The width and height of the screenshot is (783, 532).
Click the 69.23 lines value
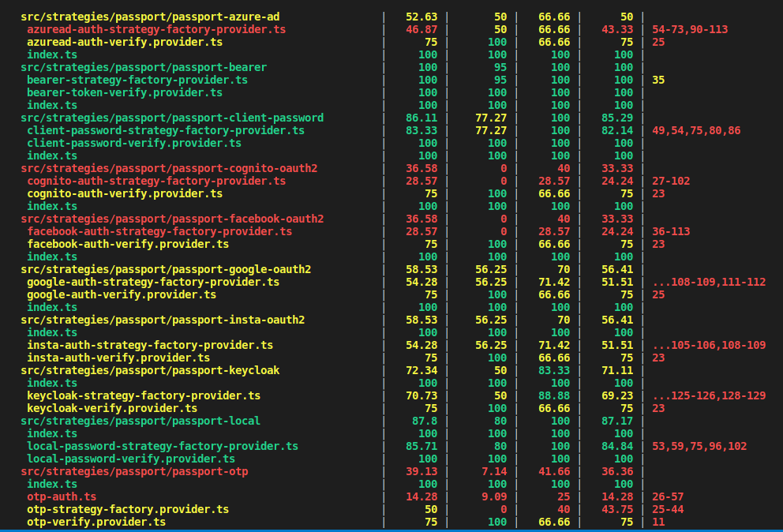(x=618, y=395)
